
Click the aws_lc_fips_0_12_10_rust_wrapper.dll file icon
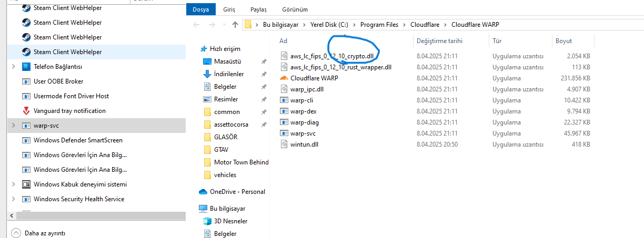[x=284, y=67]
